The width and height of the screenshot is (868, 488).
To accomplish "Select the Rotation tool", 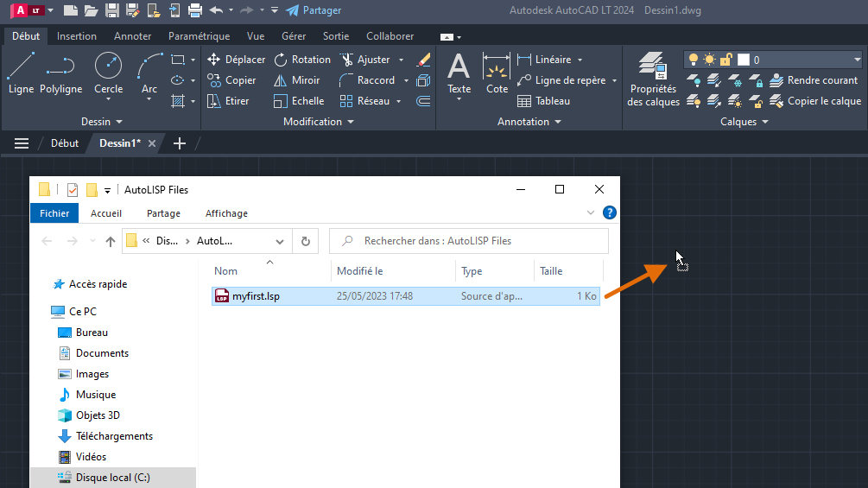I will click(302, 60).
